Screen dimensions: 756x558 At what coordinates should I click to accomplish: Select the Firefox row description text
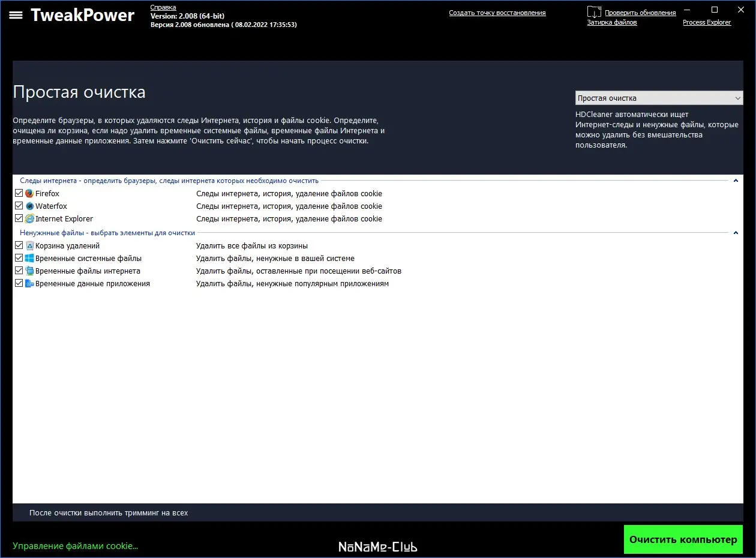coord(289,193)
